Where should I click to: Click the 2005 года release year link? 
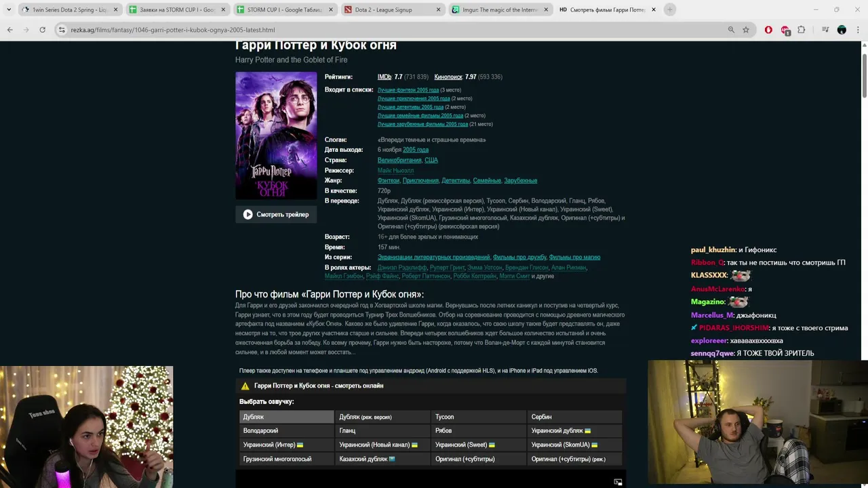coord(416,150)
